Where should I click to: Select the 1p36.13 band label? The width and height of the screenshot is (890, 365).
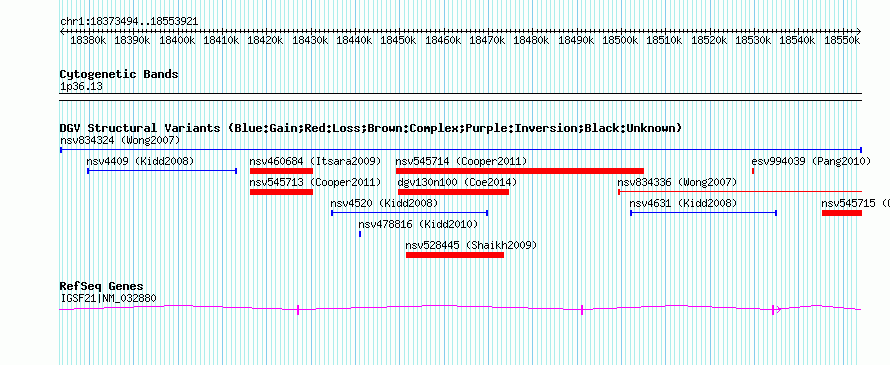[x=81, y=86]
